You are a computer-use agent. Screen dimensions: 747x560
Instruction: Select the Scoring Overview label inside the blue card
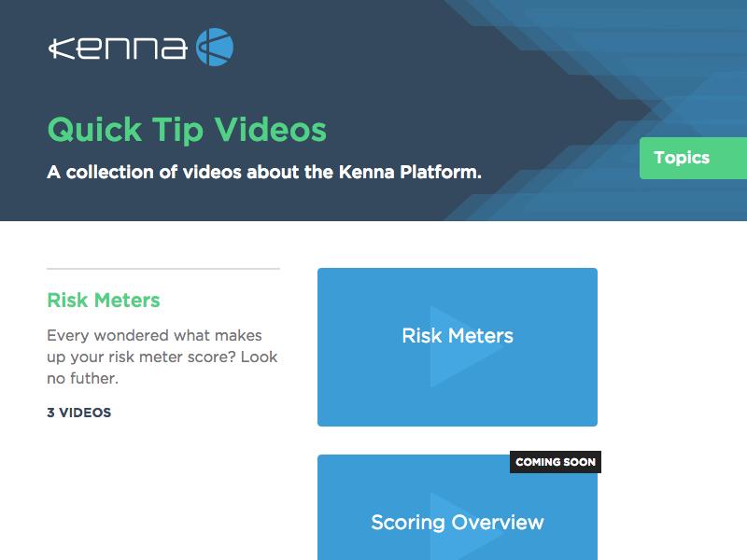457,523
